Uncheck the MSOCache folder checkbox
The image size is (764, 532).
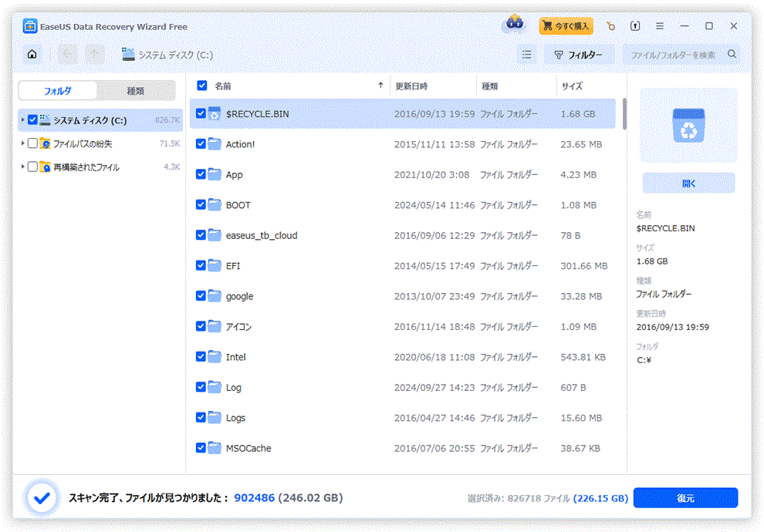click(201, 448)
